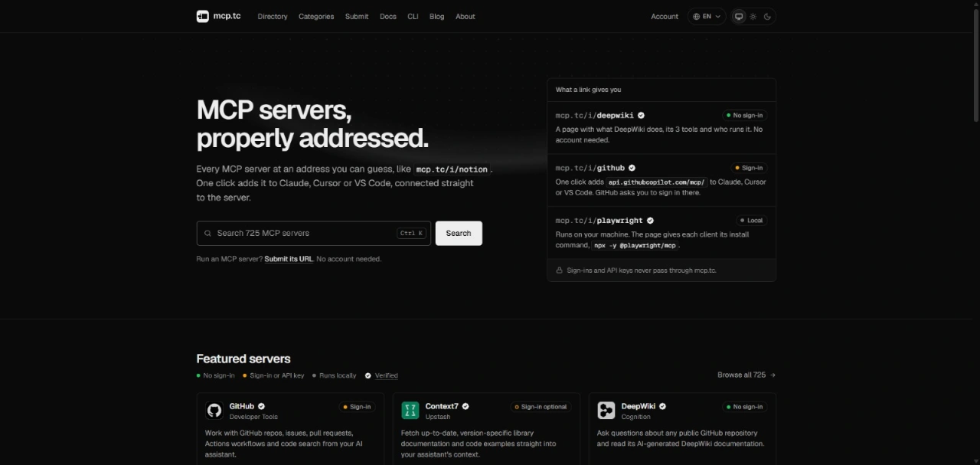
Task: Open the Directory menu item
Action: pyautogui.click(x=273, y=16)
